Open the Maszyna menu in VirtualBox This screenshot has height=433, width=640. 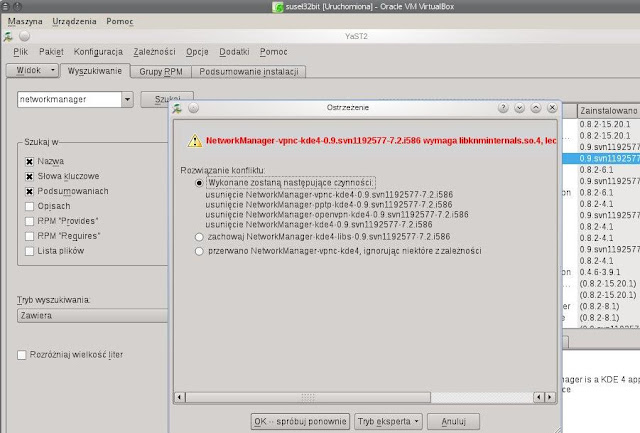coord(25,21)
